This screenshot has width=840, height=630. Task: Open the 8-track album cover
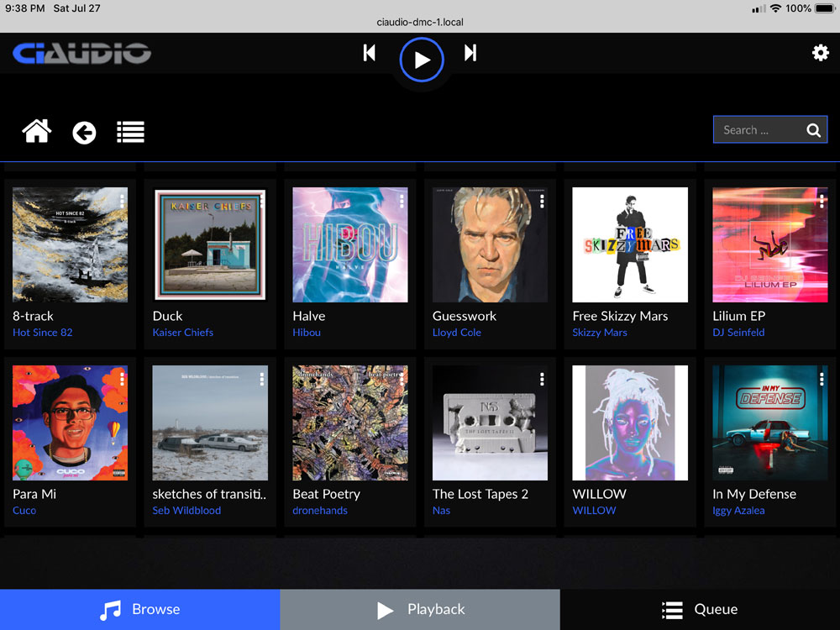71,244
